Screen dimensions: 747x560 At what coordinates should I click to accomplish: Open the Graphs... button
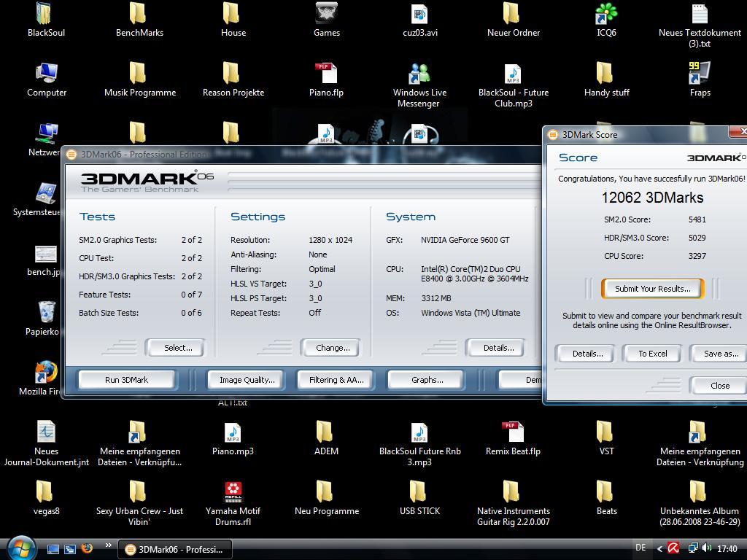[x=426, y=380]
